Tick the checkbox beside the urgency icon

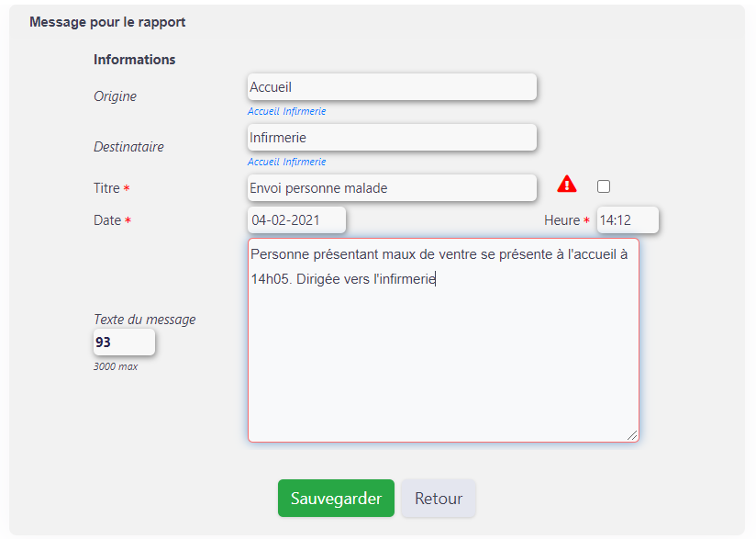604,186
